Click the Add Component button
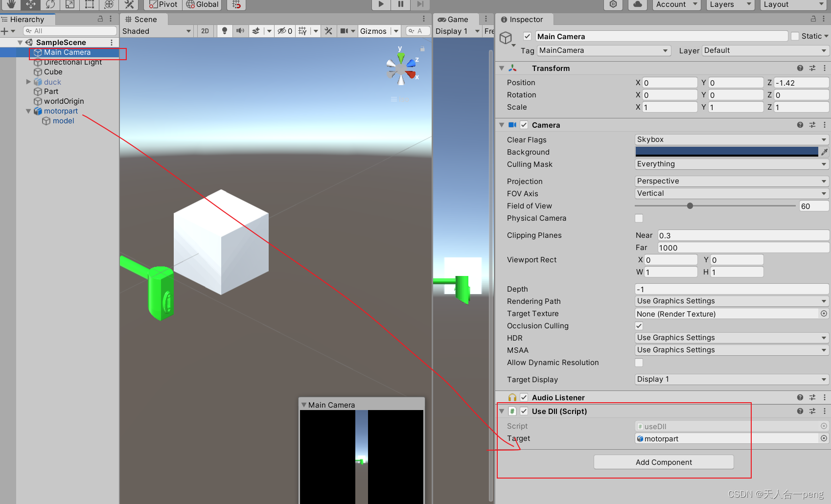This screenshot has height=504, width=831. (x=664, y=462)
